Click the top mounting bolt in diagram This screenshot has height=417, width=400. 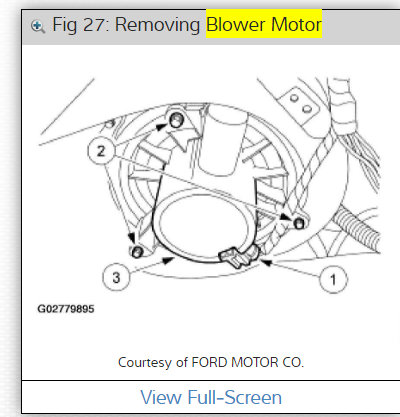click(176, 120)
